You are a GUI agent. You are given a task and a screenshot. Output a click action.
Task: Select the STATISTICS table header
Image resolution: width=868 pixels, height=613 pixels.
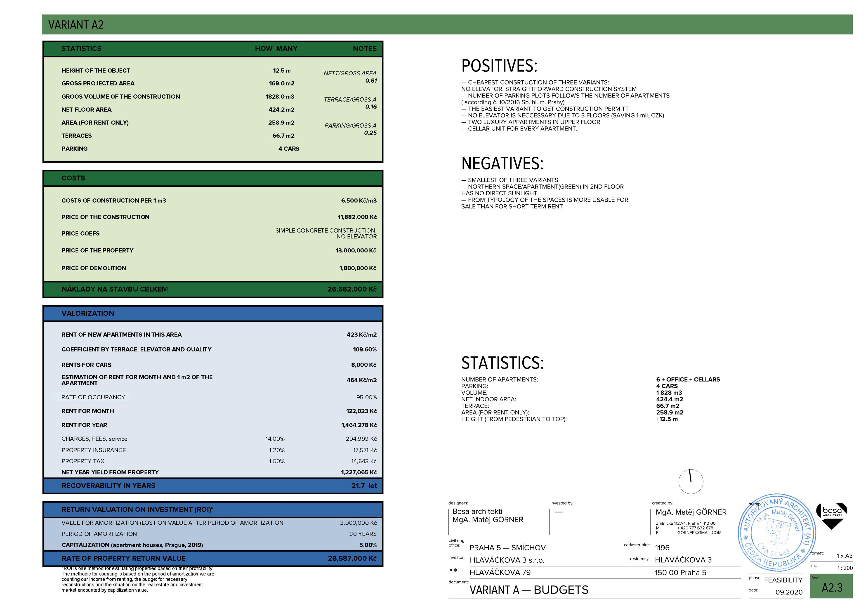point(81,48)
